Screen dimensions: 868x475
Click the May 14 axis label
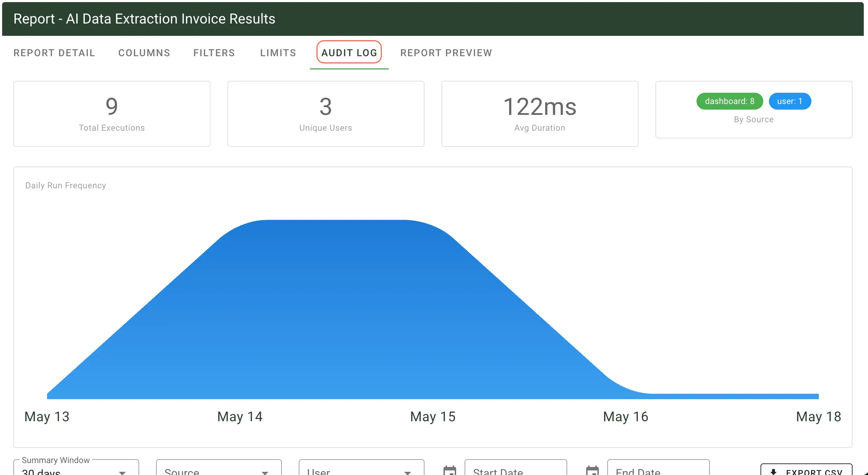tap(240, 417)
